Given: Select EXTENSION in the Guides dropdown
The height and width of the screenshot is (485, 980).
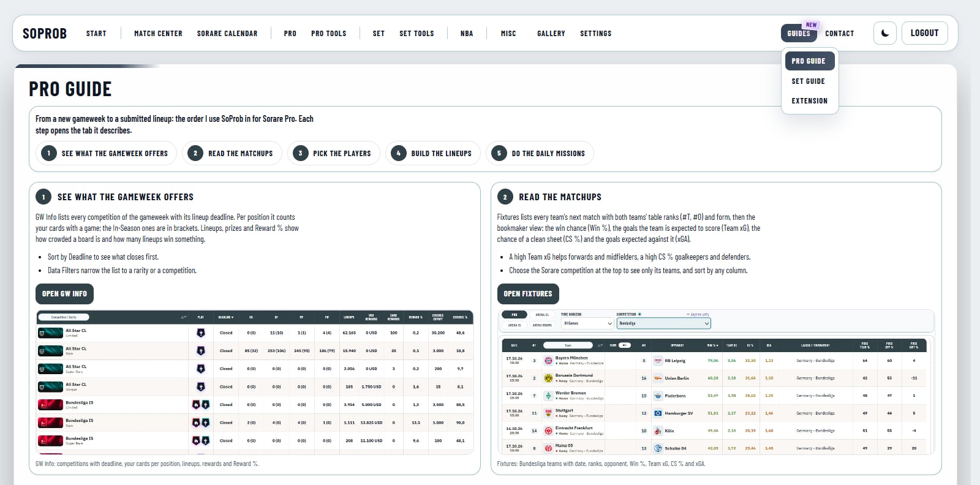Looking at the screenshot, I should pyautogui.click(x=810, y=100).
